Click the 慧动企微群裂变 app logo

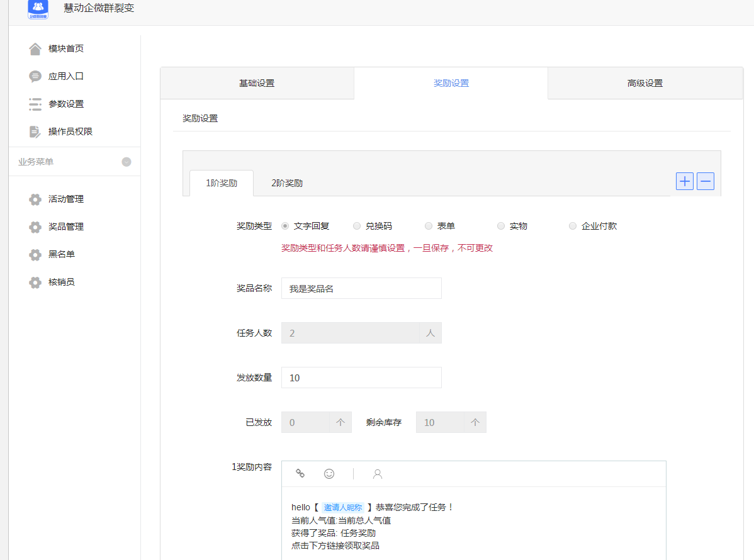(37, 9)
